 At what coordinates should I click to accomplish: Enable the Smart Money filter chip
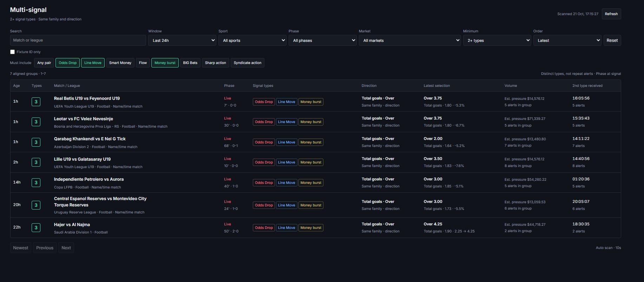(x=120, y=63)
